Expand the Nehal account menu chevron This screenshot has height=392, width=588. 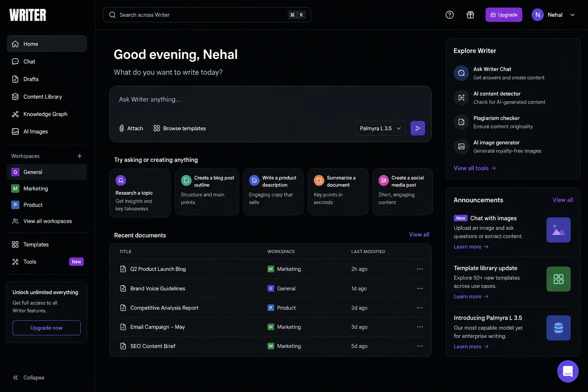tap(573, 15)
